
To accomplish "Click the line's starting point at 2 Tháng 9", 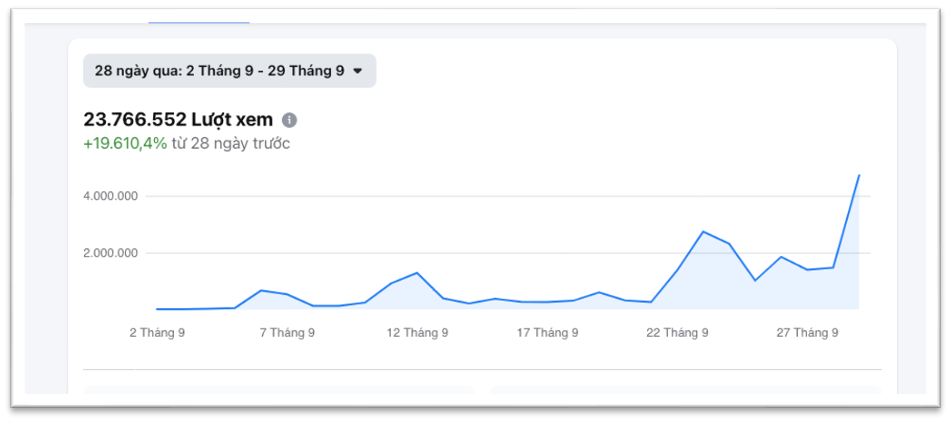I will tap(157, 309).
